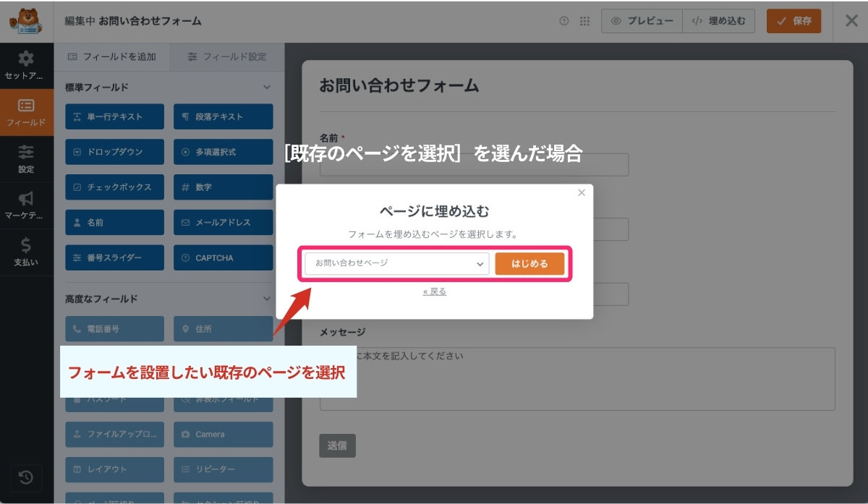Open the マーケティング sidebar panel

[x=27, y=205]
